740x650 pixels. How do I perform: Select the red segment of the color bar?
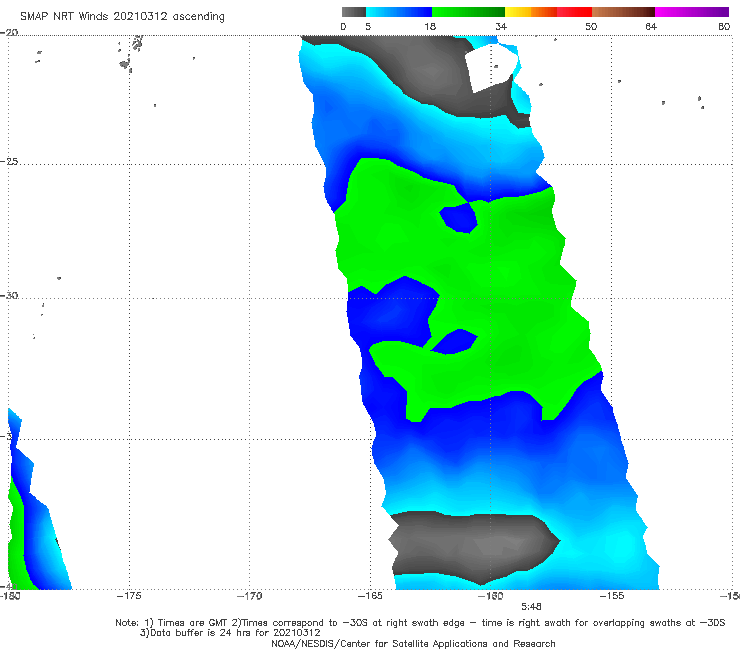click(574, 12)
